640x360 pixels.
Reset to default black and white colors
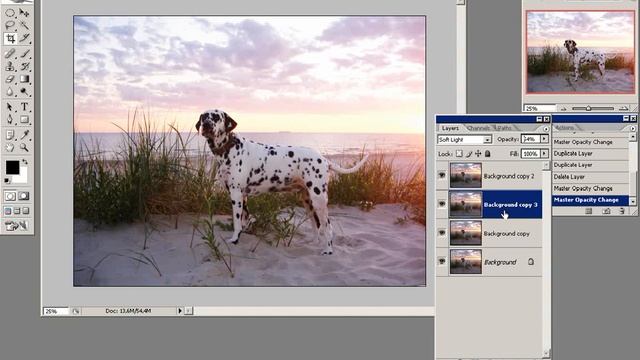tap(7, 180)
